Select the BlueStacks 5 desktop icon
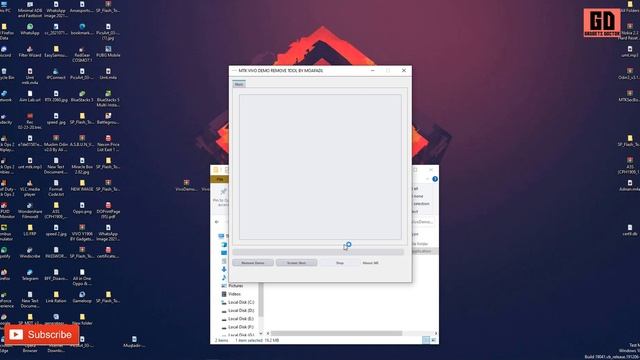This screenshot has height=360, width=640. pyautogui.click(x=82, y=96)
